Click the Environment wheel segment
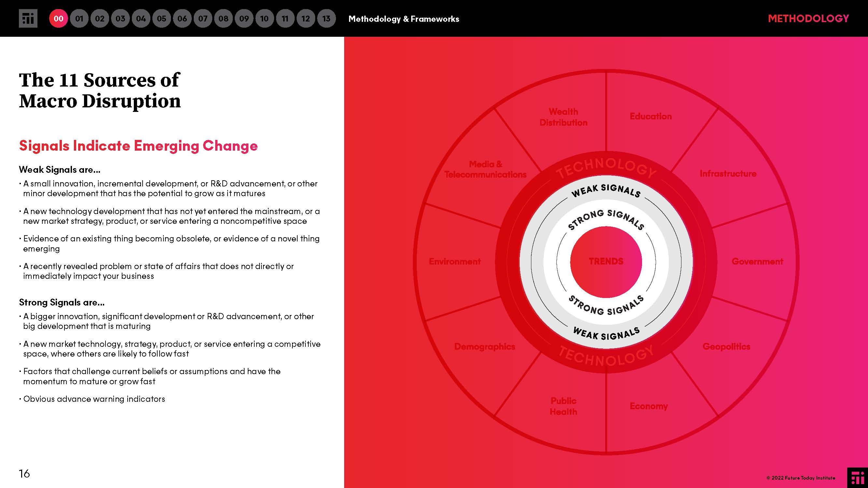Screen dimensions: 868x488 click(x=455, y=261)
